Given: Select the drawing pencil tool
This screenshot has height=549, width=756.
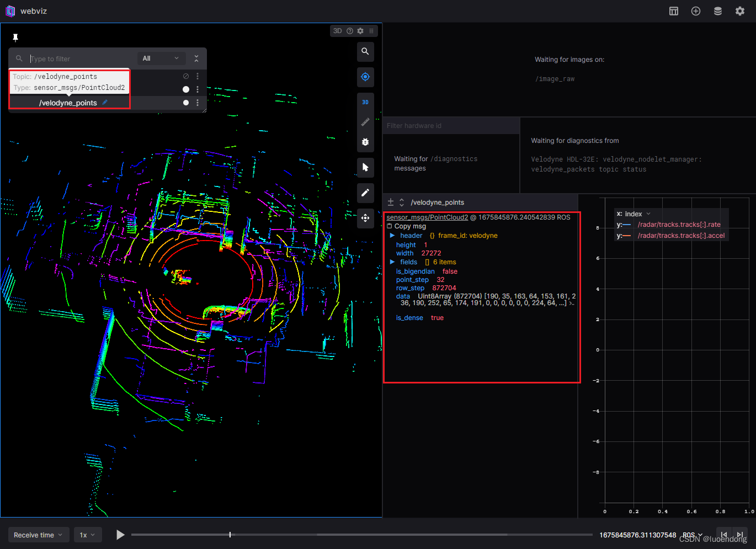Looking at the screenshot, I should [365, 193].
